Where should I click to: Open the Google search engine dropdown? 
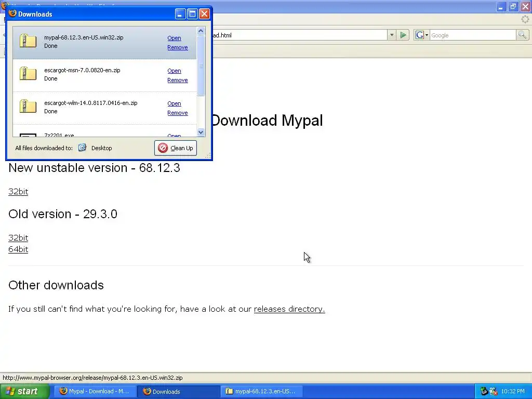coord(422,35)
